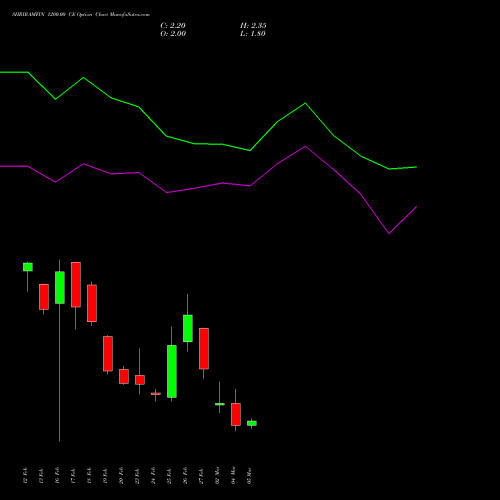Click the 26 Feb date label

(185, 476)
